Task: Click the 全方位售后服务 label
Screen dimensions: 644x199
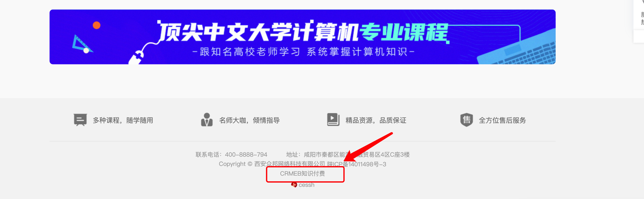Action: (x=503, y=120)
